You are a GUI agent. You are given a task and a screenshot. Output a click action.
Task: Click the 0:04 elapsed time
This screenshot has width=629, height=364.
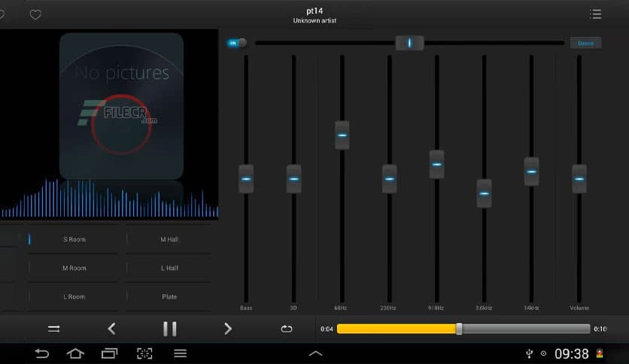[327, 329]
